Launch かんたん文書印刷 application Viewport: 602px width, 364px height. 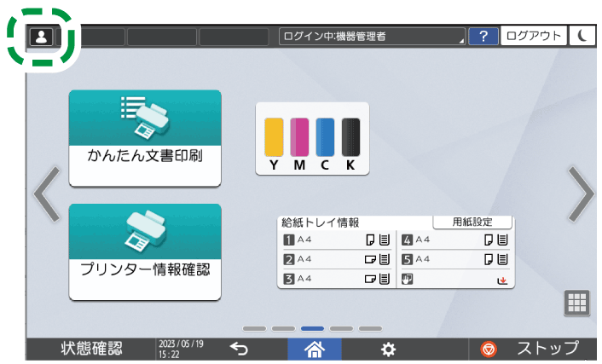(145, 138)
